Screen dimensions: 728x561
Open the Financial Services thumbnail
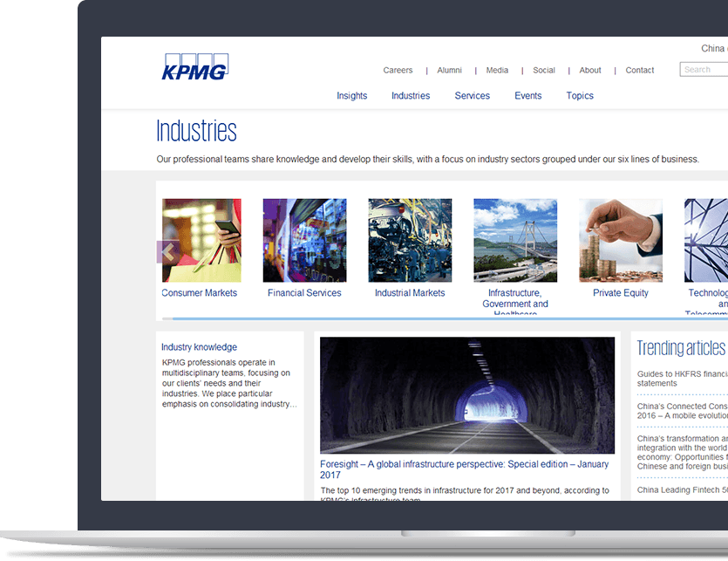pyautogui.click(x=304, y=240)
